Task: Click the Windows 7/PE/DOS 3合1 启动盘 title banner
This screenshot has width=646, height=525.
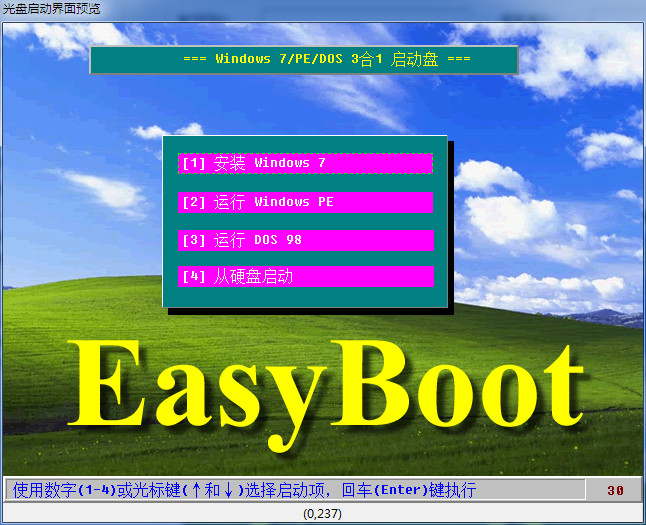Action: [x=304, y=60]
